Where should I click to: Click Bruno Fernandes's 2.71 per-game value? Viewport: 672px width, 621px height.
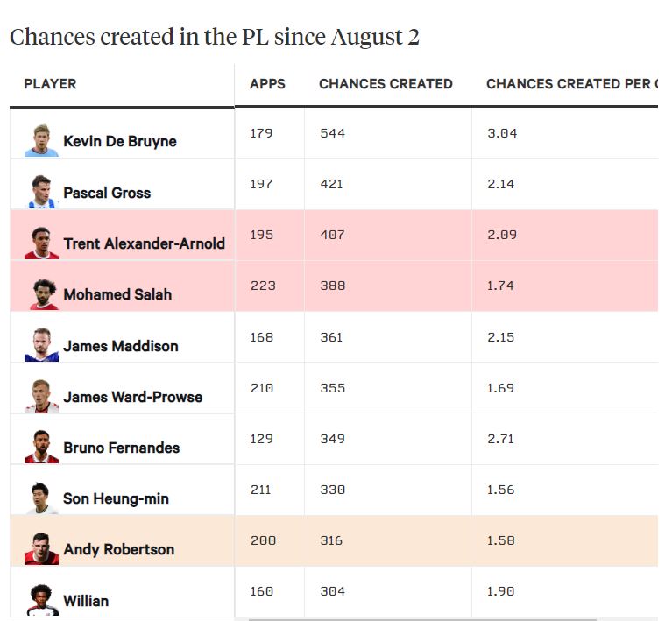click(500, 439)
